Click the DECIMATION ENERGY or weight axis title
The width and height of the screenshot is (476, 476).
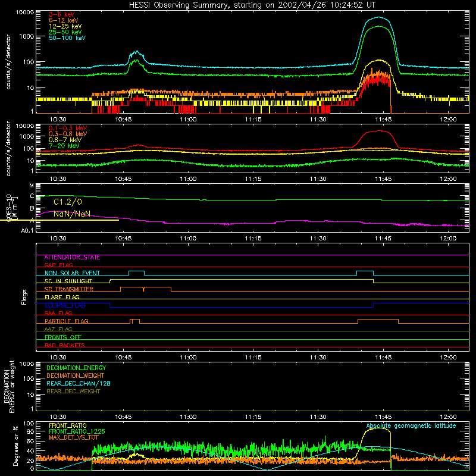click(x=9, y=386)
